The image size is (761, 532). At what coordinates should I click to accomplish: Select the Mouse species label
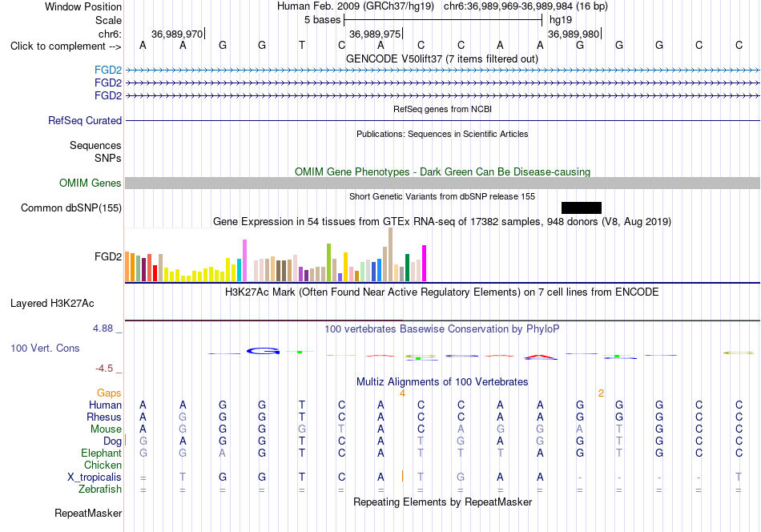tap(106, 429)
